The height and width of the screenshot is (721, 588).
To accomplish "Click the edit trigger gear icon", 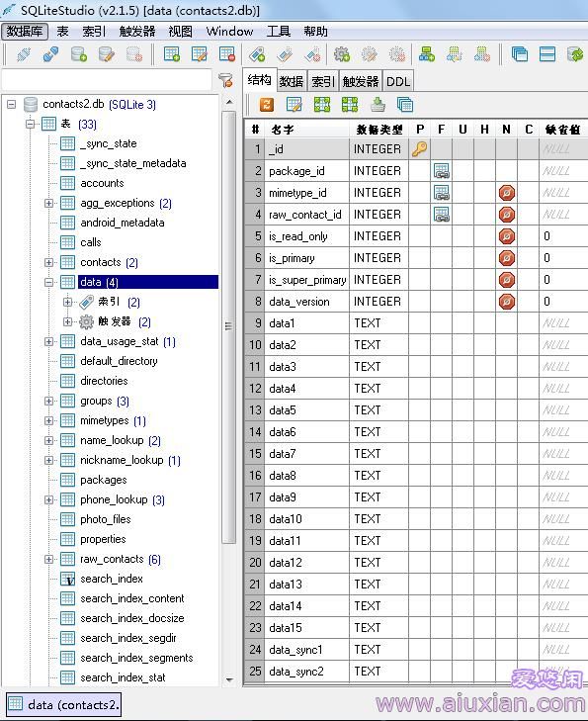I will click(370, 54).
